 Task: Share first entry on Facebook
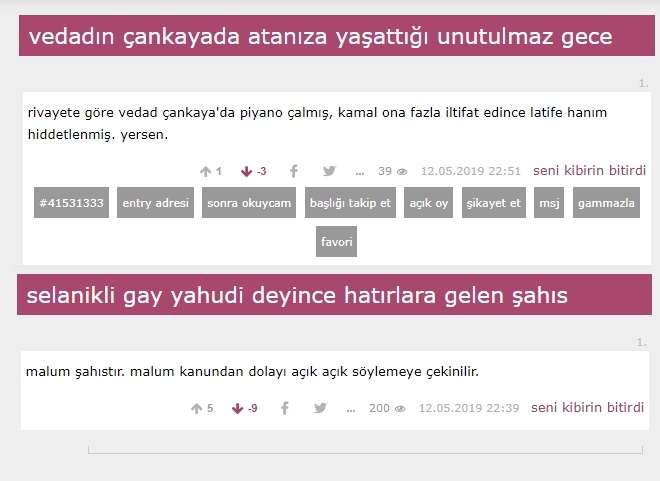tap(294, 171)
